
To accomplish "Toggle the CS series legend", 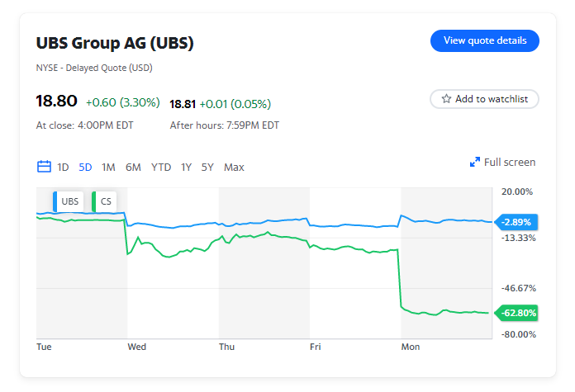I will [104, 201].
